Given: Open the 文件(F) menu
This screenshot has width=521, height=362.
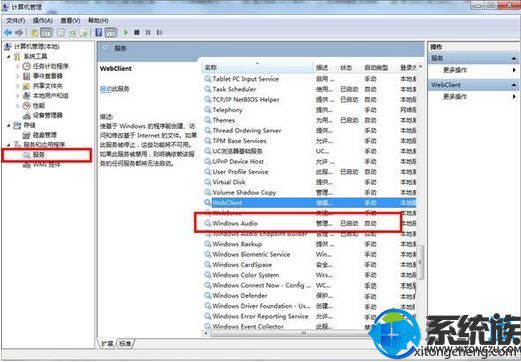Looking at the screenshot, I should pyautogui.click(x=16, y=21).
